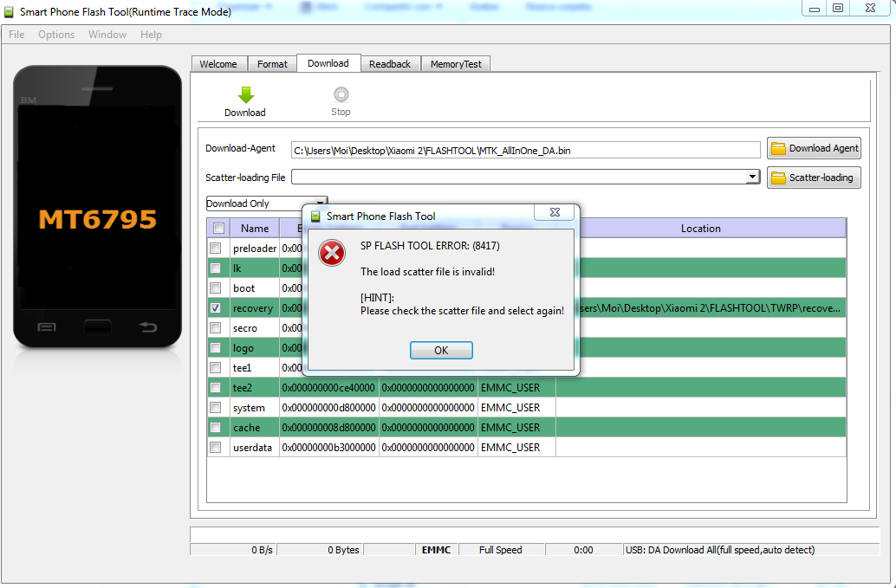Click the Download Agent folder button

(814, 148)
